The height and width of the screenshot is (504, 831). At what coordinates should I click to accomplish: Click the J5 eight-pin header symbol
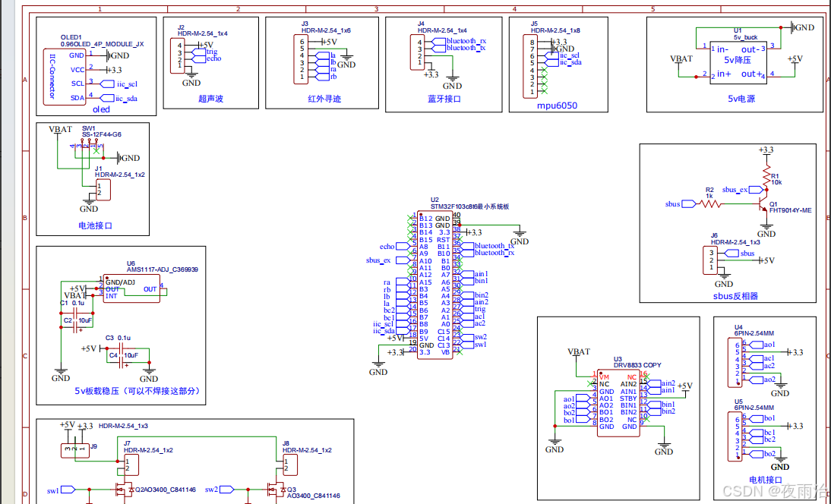click(530, 66)
